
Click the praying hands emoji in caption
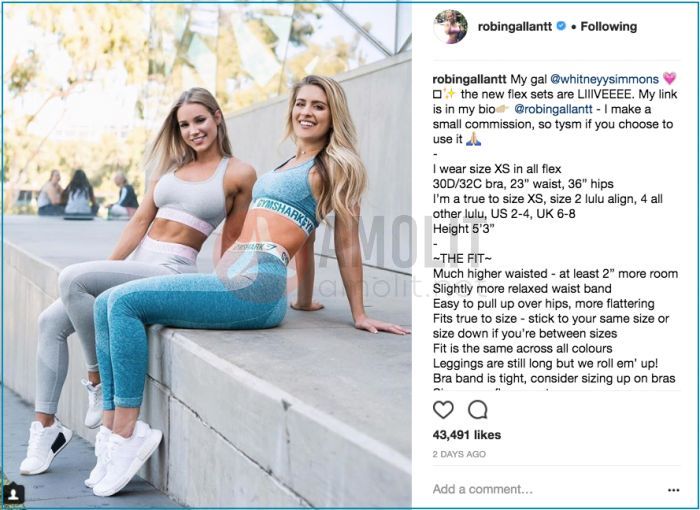tap(473, 140)
